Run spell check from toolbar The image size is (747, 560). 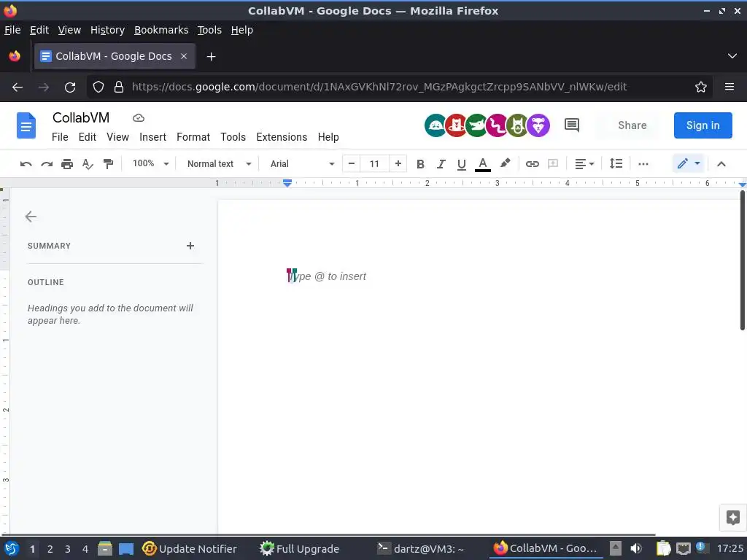point(88,164)
